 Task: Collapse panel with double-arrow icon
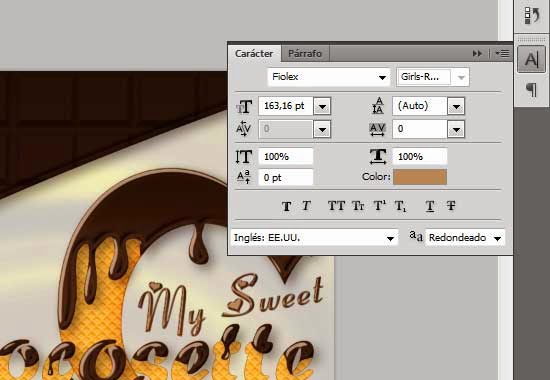(x=477, y=54)
